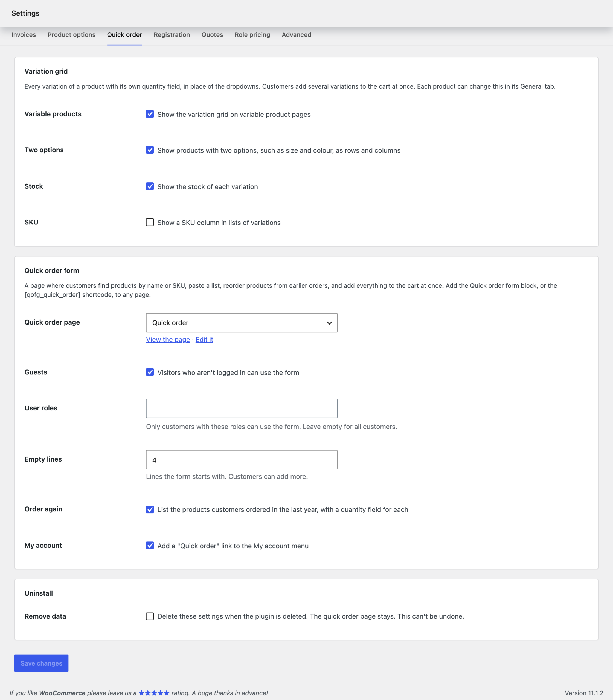Toggle the My account menu link checkbox
This screenshot has height=700, width=613.
point(150,546)
